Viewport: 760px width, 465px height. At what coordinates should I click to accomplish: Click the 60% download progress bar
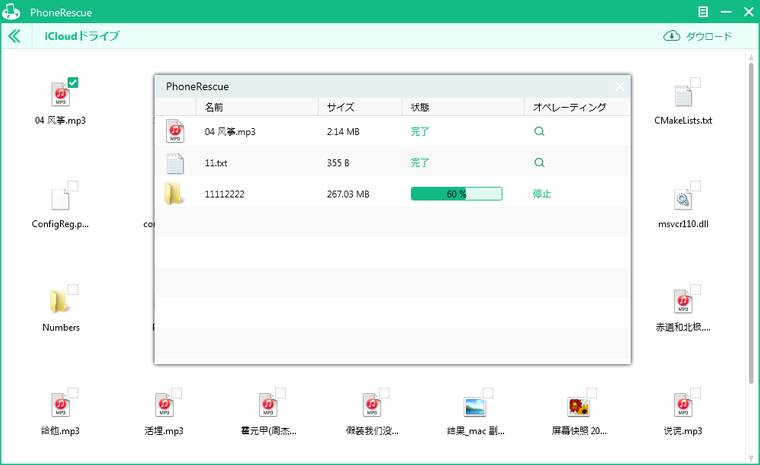pos(457,194)
